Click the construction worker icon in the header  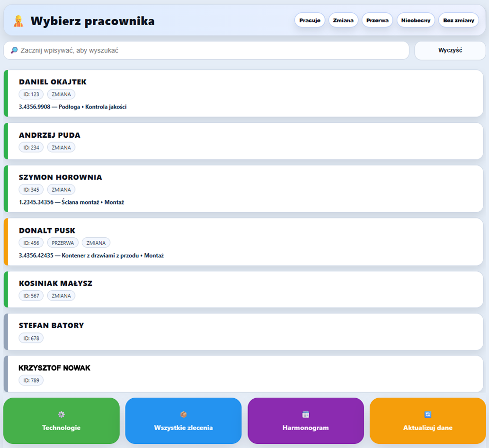click(18, 20)
